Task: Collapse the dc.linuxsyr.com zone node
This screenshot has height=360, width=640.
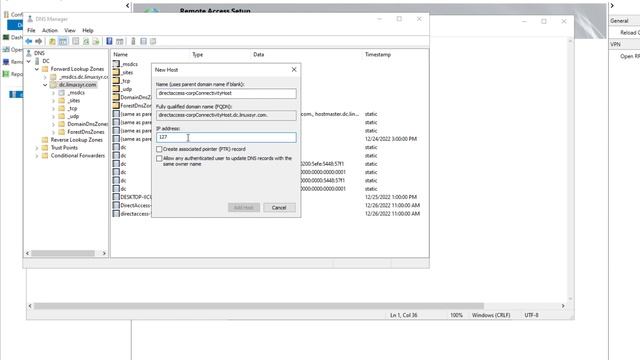Action: coord(45,85)
